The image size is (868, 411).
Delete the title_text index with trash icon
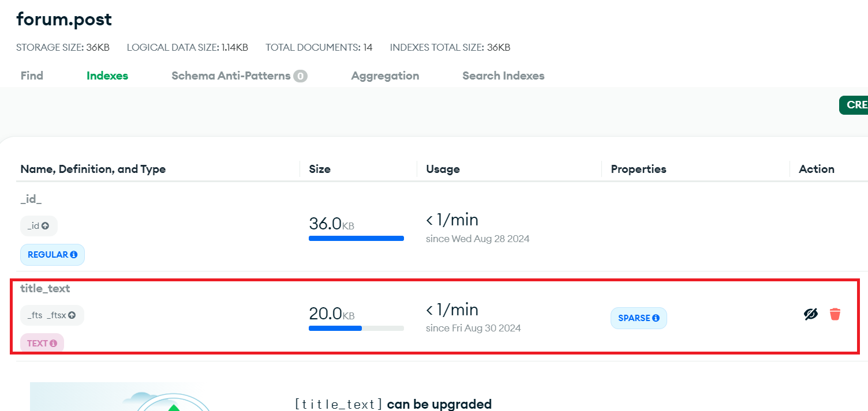(x=835, y=314)
